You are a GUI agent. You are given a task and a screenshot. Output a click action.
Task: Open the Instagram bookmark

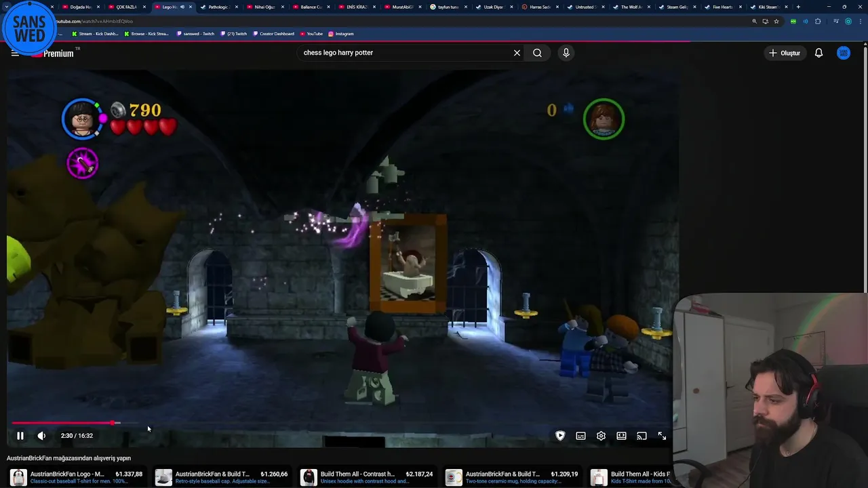[341, 33]
